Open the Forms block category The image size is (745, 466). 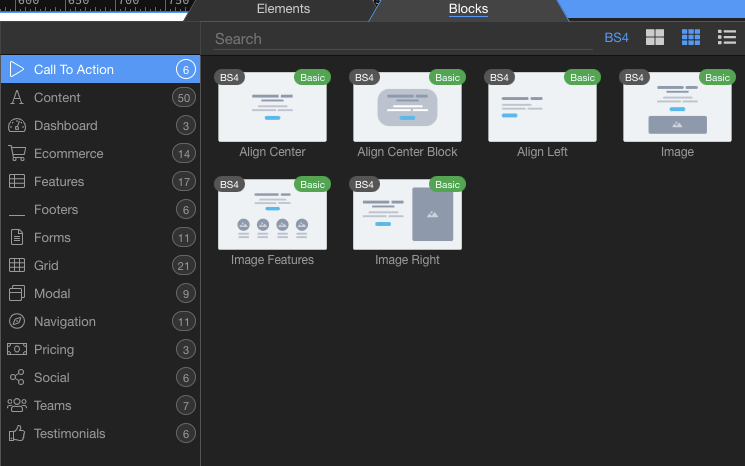52,238
